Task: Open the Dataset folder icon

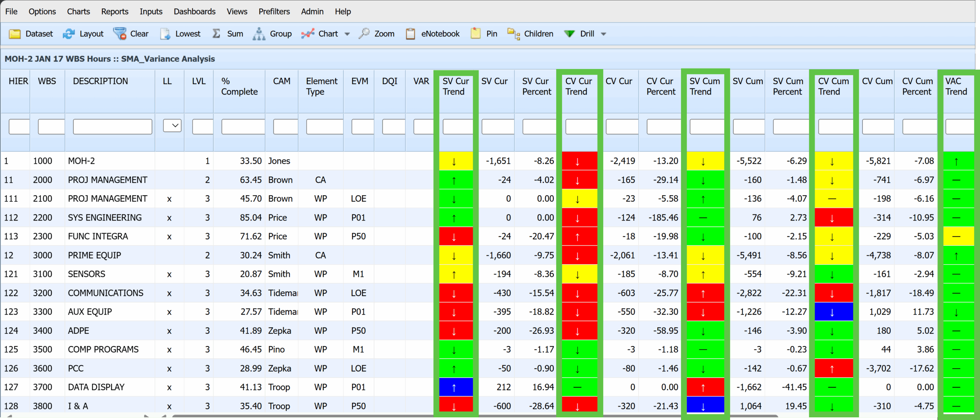Action: pyautogui.click(x=15, y=34)
